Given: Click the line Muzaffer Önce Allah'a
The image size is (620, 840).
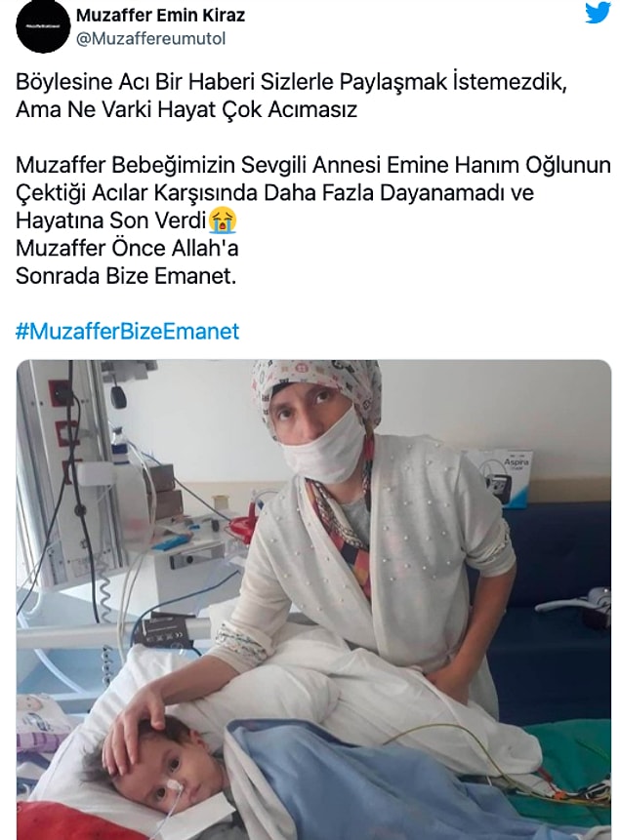Looking at the screenshot, I should point(127,248).
